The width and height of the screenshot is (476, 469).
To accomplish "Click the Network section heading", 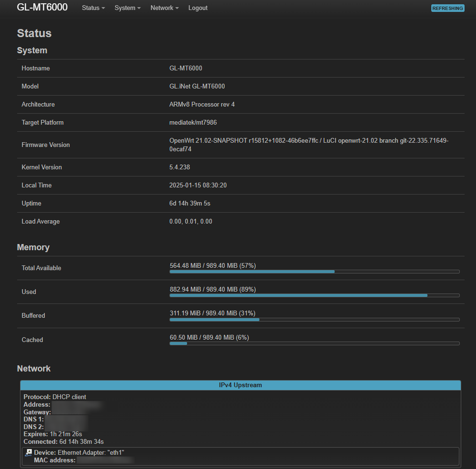I will [x=34, y=369].
